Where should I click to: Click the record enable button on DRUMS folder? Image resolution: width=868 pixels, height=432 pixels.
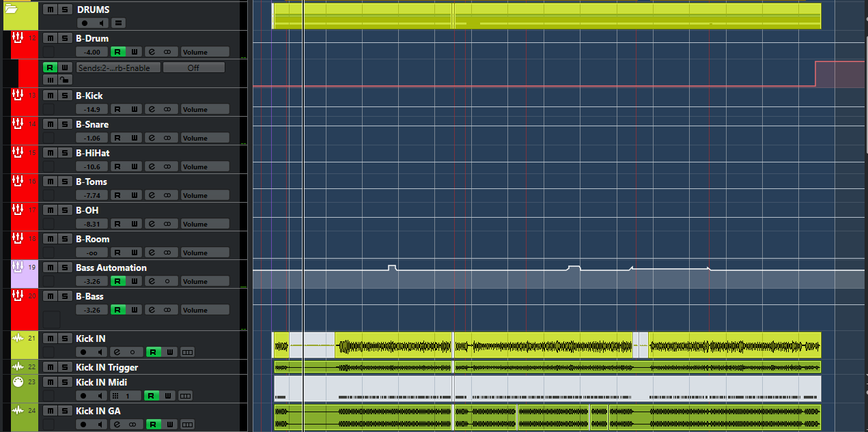tap(84, 23)
